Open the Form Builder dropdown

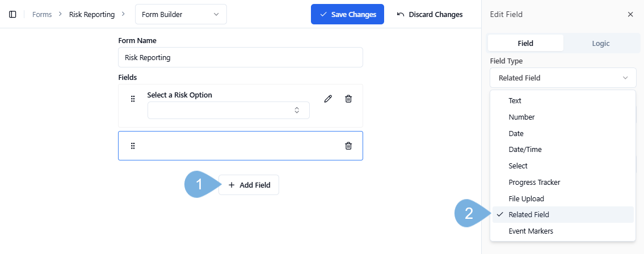180,14
